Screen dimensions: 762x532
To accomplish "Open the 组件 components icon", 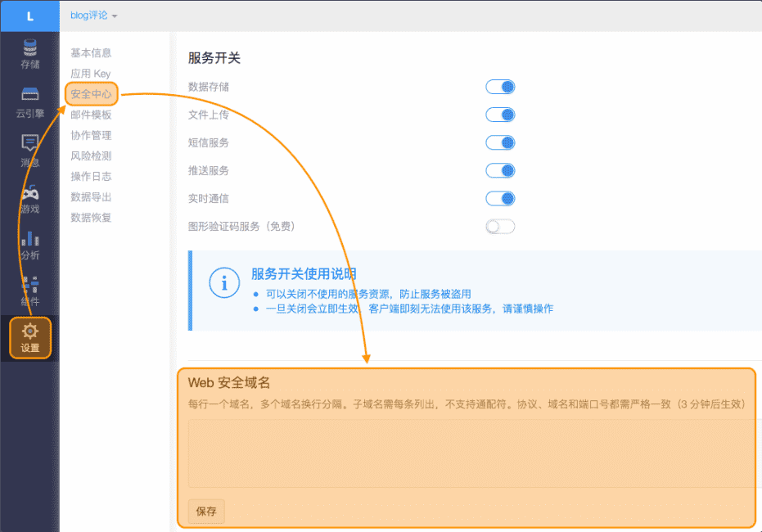I will (29, 286).
